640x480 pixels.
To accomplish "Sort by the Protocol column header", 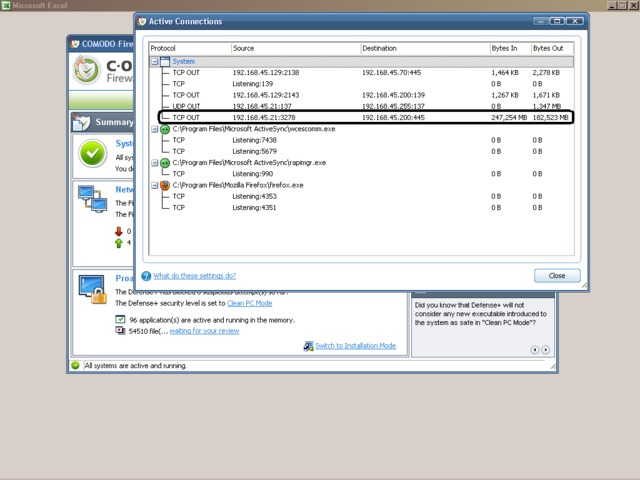I will 190,49.
